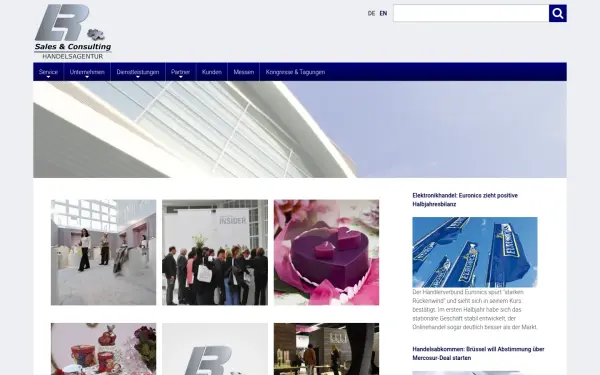Screen dimensions: 600x375
Task: Click the magnifying glass search button
Action: pyautogui.click(x=558, y=13)
